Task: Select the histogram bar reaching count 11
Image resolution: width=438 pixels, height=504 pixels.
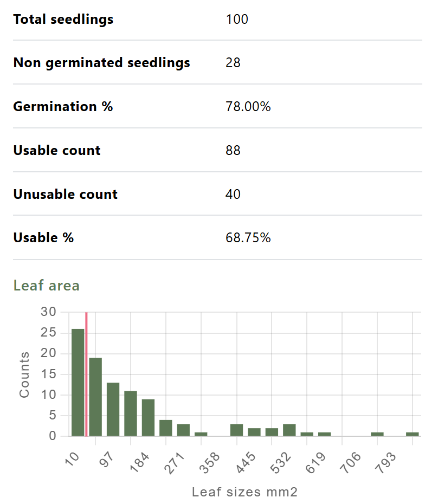Action: click(x=131, y=413)
